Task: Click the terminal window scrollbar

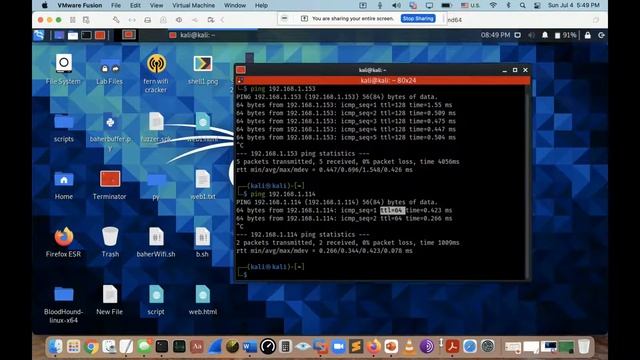Action: click(527, 182)
